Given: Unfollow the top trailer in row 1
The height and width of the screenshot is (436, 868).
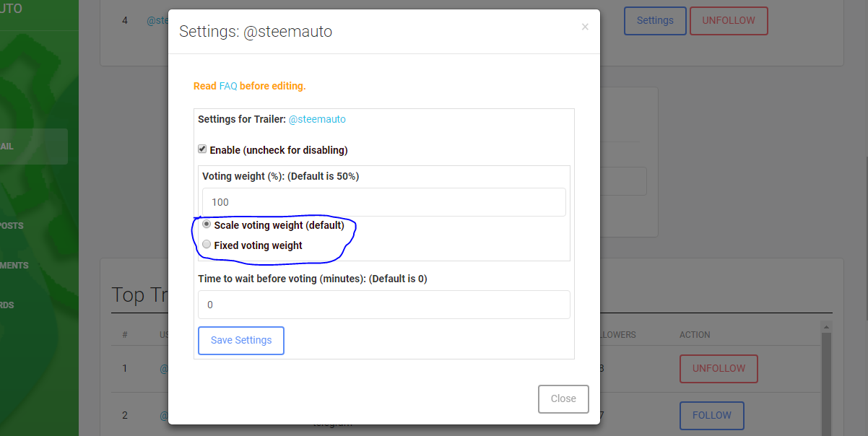Looking at the screenshot, I should pos(719,368).
